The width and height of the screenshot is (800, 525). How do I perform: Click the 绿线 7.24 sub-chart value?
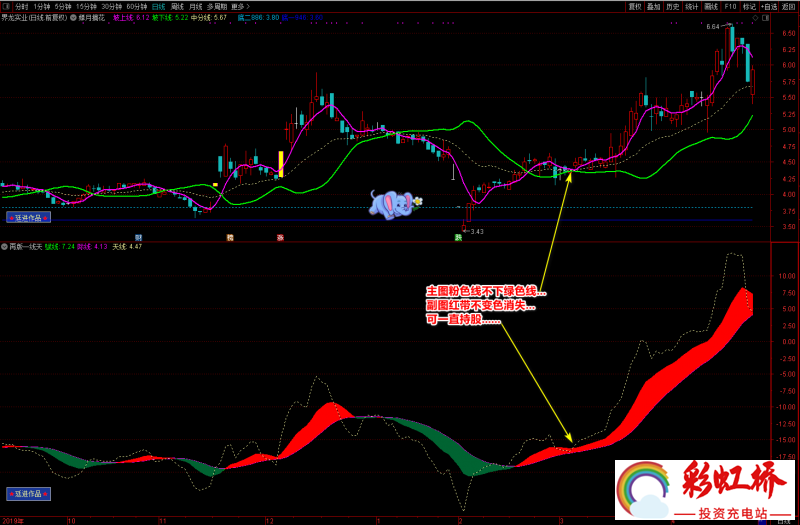click(60, 246)
